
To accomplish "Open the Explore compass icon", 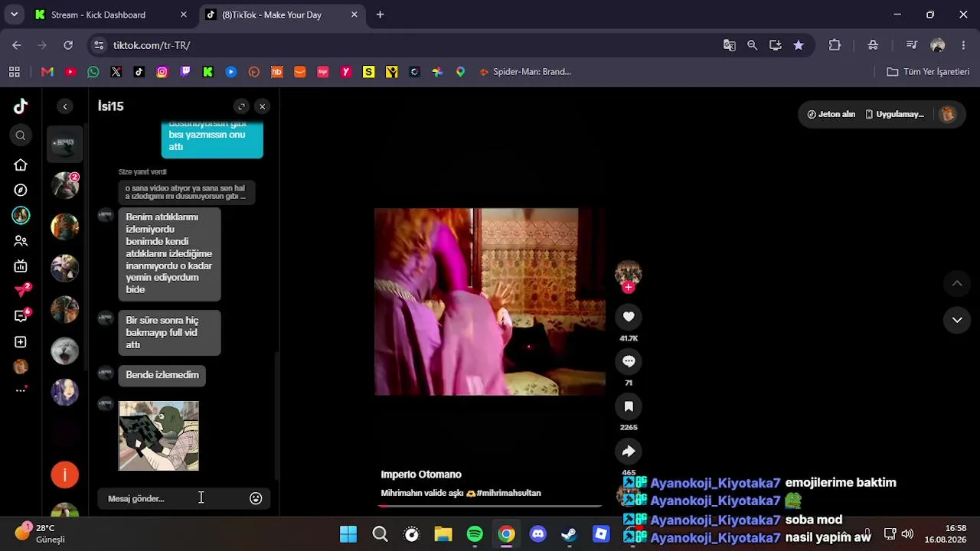I will click(x=21, y=190).
